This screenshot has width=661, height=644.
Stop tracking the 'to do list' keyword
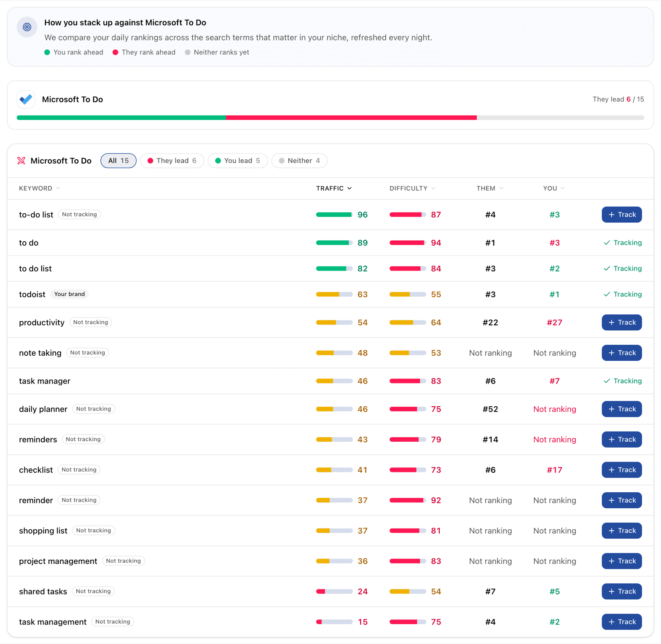click(623, 268)
